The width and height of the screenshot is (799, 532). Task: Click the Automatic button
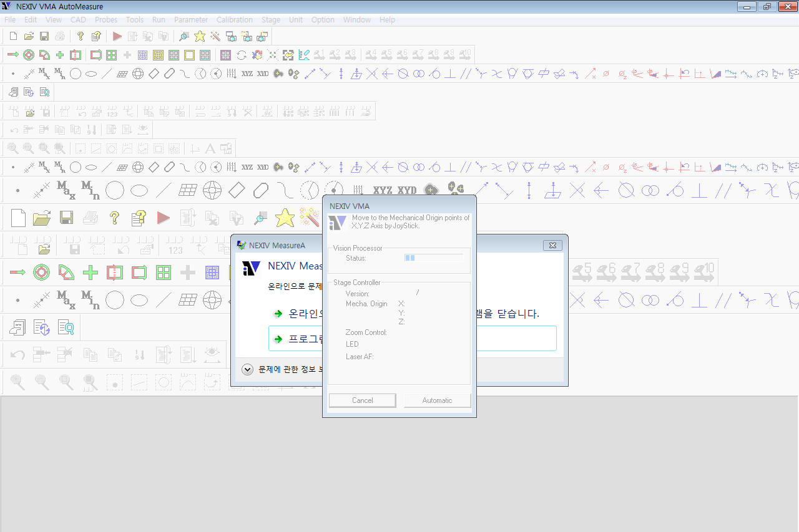click(x=437, y=400)
